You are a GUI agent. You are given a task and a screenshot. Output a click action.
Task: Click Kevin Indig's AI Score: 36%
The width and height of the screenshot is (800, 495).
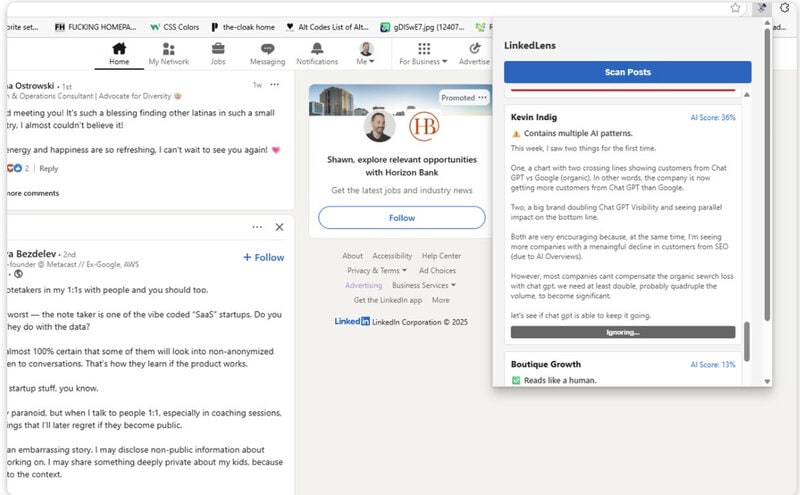coord(713,117)
